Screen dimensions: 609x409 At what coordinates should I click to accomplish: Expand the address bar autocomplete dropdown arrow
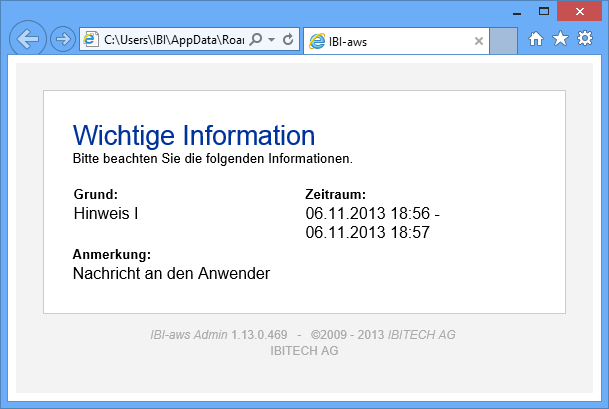pos(271,40)
